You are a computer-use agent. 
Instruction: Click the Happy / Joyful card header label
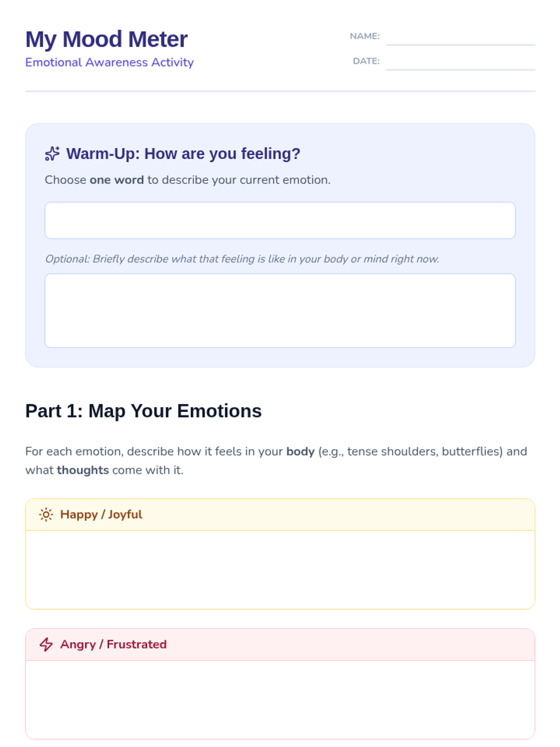[x=101, y=514]
